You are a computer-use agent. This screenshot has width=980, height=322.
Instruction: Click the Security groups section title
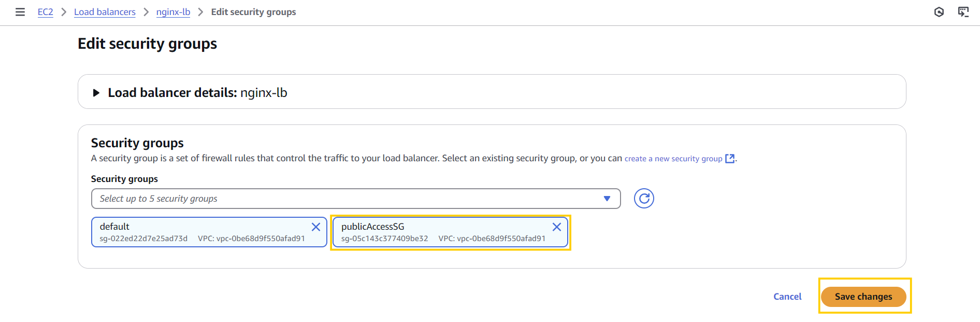tap(137, 143)
